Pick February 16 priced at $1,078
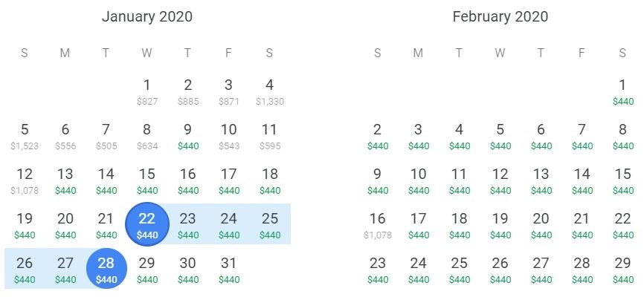Viewport: 644px width, 297px height. coord(378,224)
